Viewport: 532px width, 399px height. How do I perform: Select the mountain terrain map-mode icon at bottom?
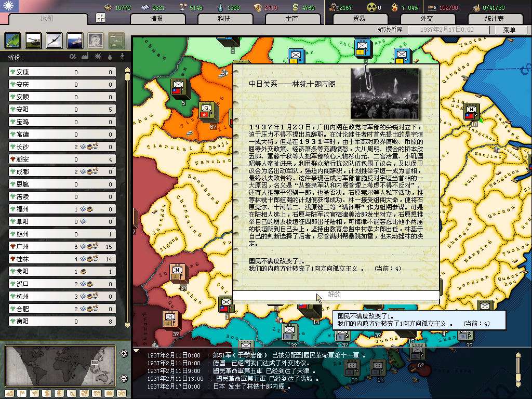(9, 394)
